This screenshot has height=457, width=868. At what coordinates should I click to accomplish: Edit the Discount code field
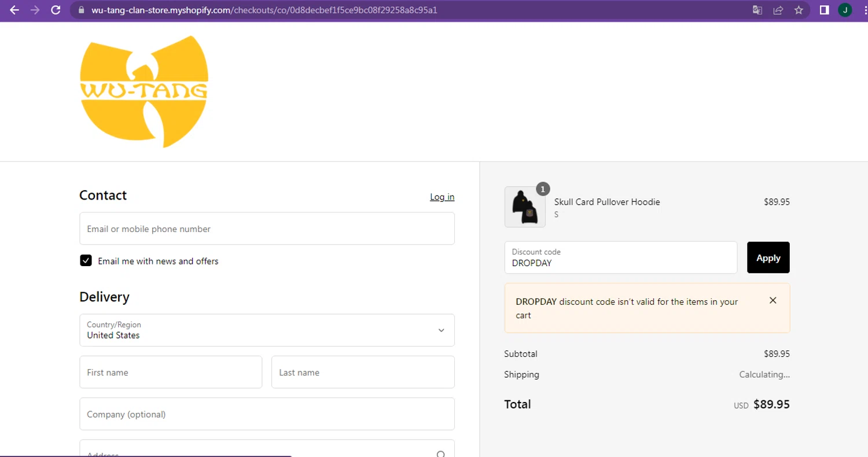click(x=621, y=257)
